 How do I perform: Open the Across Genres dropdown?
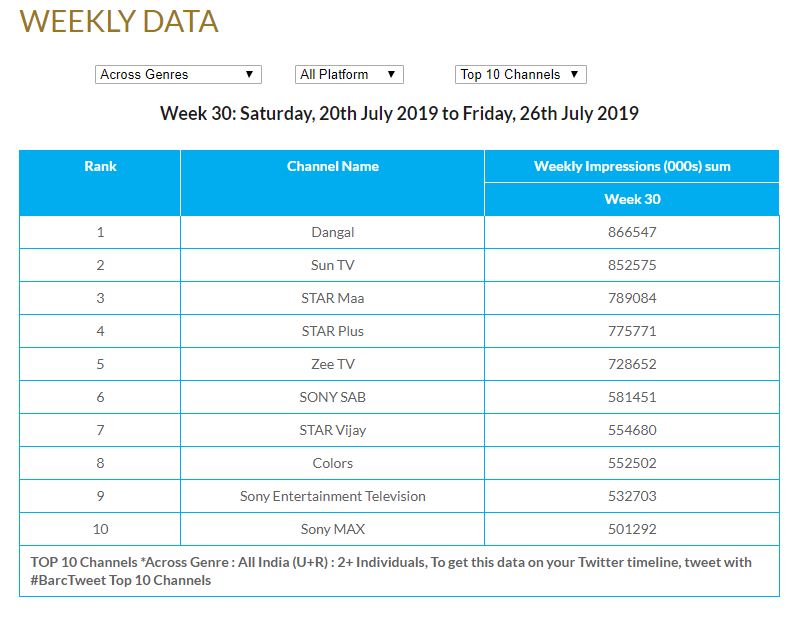click(x=178, y=74)
